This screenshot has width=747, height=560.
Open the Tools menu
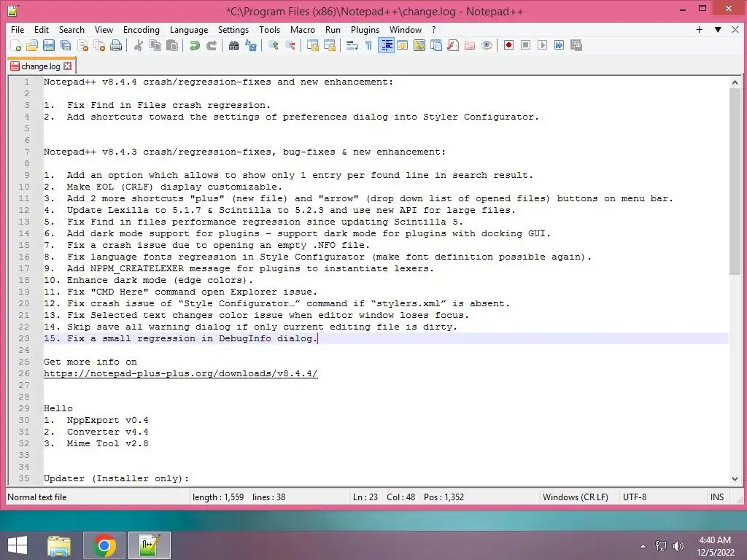(x=270, y=29)
